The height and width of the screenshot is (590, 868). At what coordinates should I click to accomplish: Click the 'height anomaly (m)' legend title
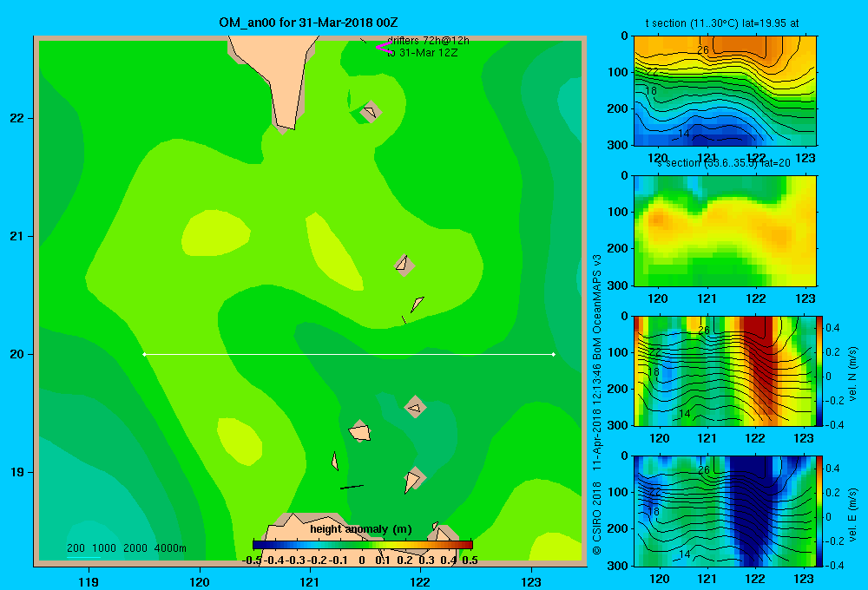click(x=361, y=529)
